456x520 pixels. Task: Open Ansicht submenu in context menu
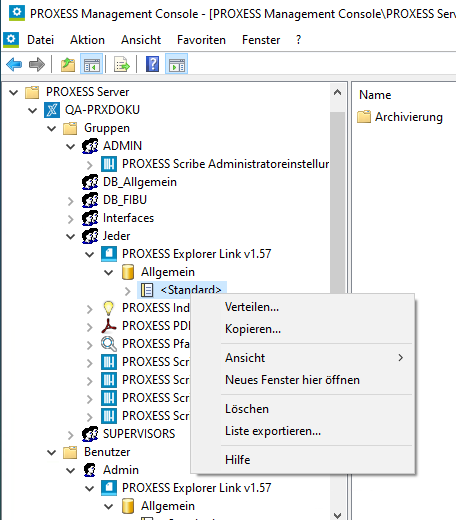coord(303,358)
